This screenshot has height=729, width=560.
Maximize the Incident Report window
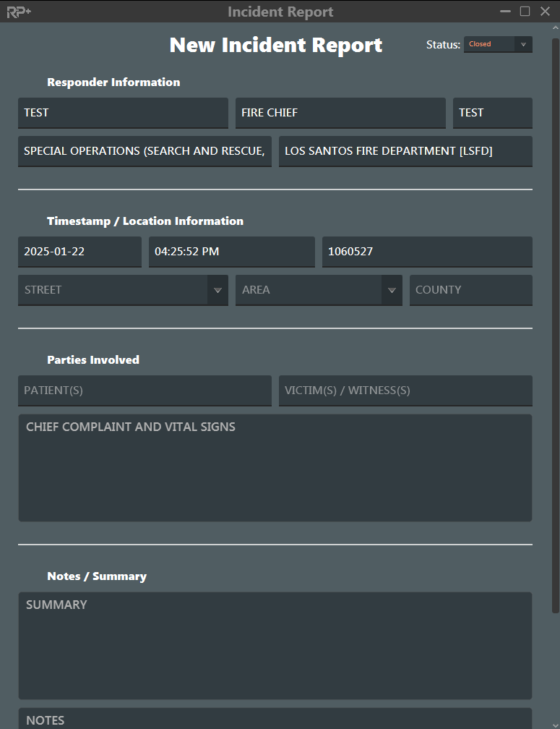[525, 12]
